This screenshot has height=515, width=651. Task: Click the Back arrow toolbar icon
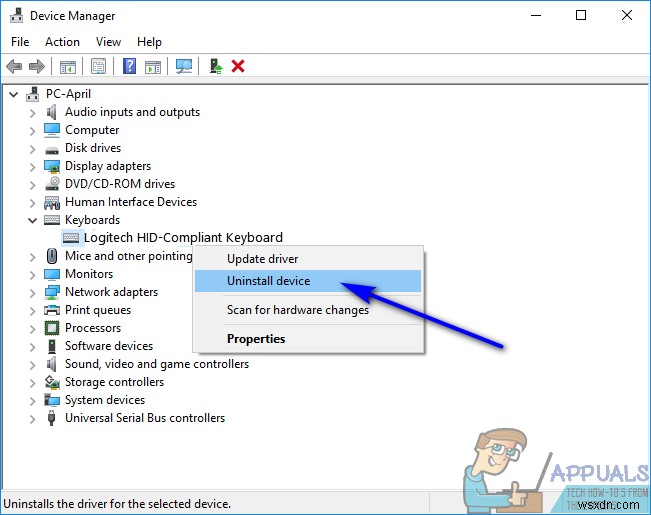click(14, 66)
